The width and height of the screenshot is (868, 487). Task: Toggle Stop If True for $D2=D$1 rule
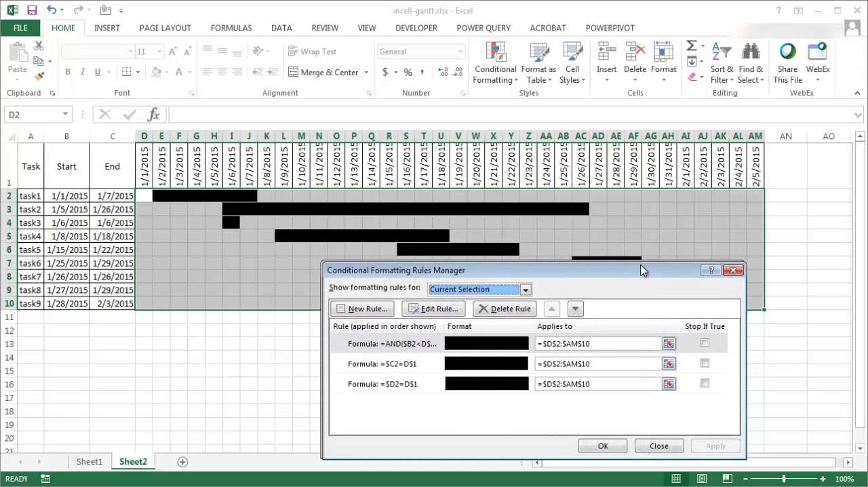point(705,384)
